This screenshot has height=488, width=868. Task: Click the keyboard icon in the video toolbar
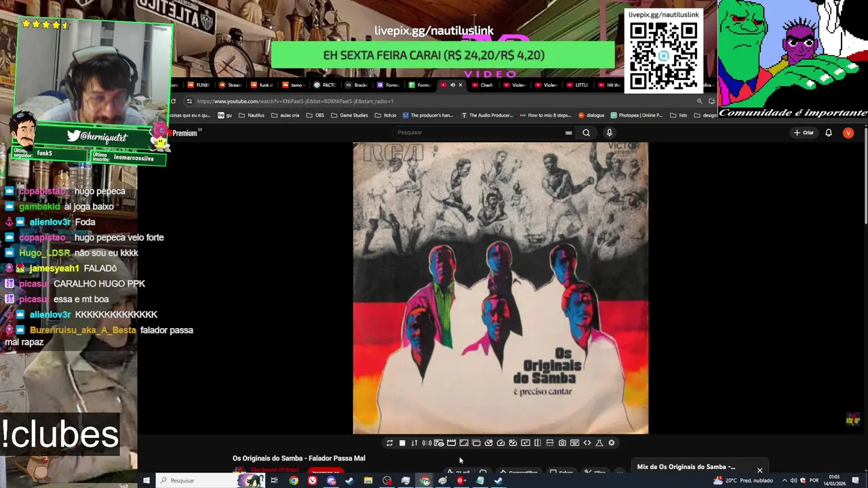click(574, 443)
